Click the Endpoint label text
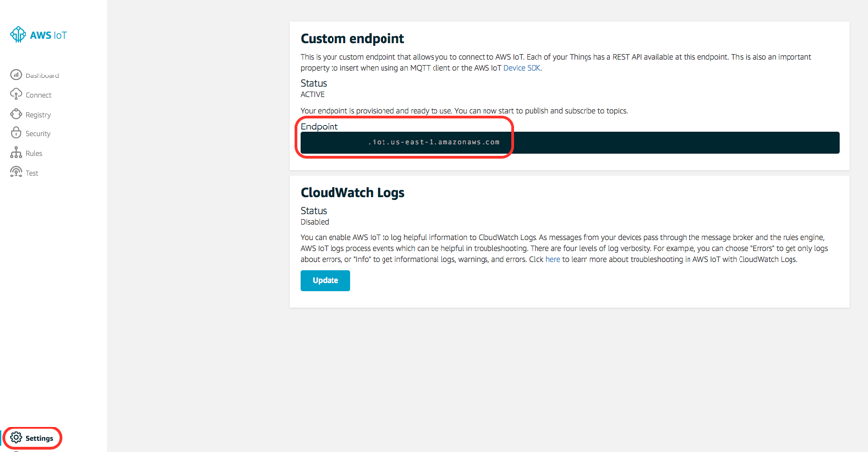868x452 pixels. pos(319,126)
